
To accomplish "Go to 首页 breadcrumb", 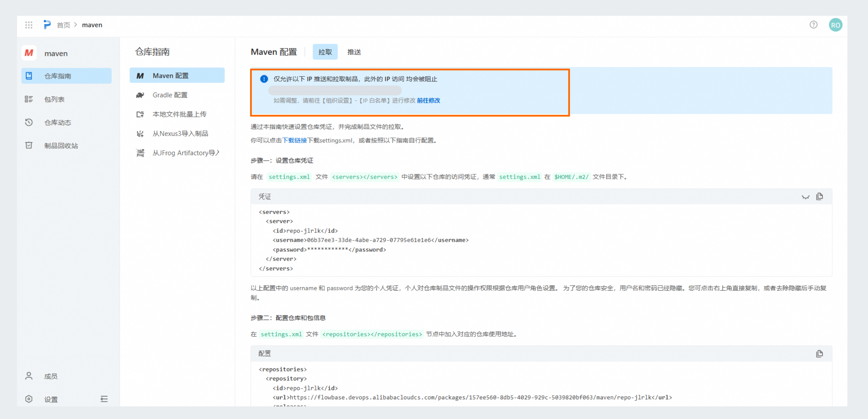I will tap(63, 25).
